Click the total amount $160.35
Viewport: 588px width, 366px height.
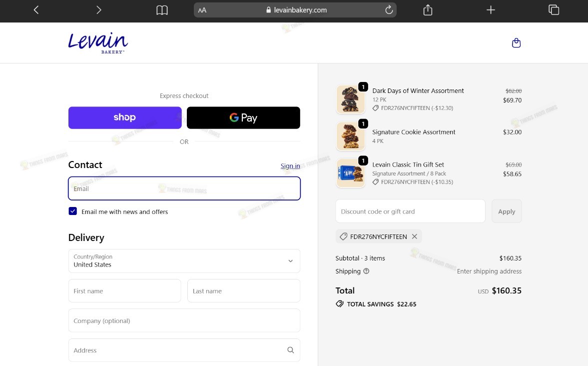click(x=507, y=291)
